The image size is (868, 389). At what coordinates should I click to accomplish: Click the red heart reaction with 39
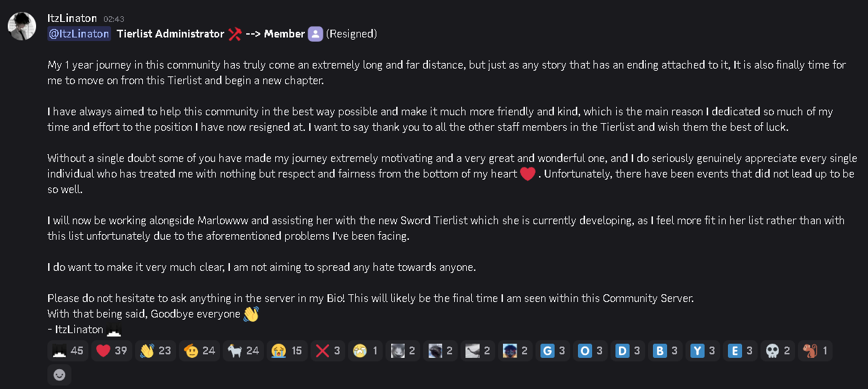coord(111,351)
